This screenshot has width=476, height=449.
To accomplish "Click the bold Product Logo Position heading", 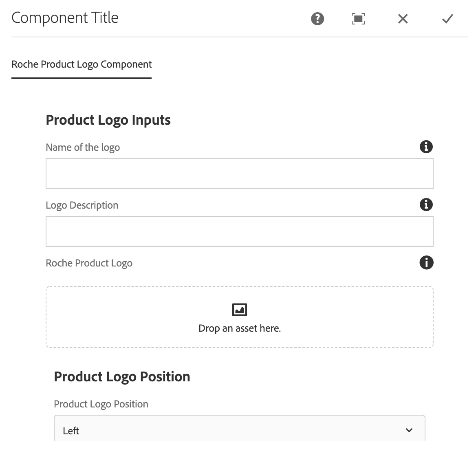I will [122, 376].
